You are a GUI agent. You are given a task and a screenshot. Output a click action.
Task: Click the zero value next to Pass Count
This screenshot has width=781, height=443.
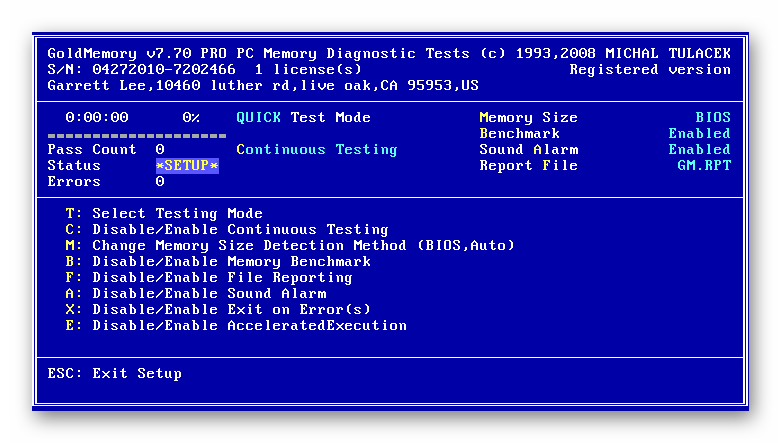tap(160, 149)
